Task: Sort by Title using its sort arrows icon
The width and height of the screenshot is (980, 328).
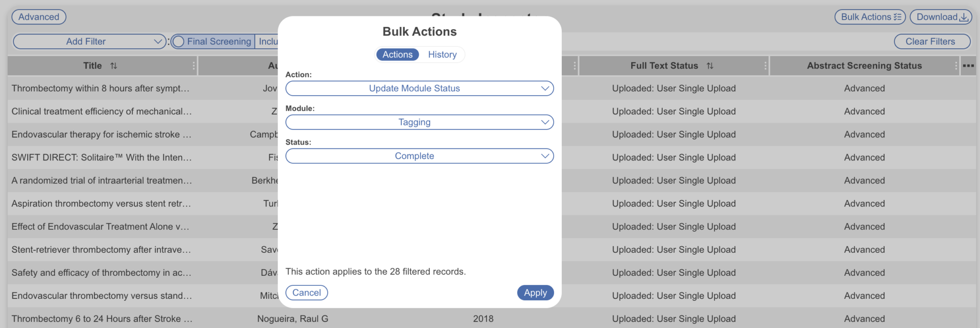Action: pos(114,66)
